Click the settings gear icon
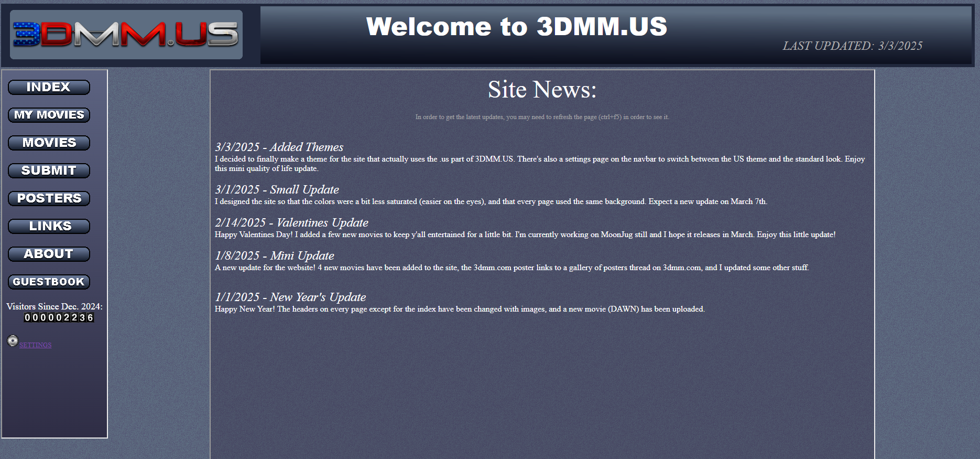Screen dimensions: 980x459 [x=13, y=341]
